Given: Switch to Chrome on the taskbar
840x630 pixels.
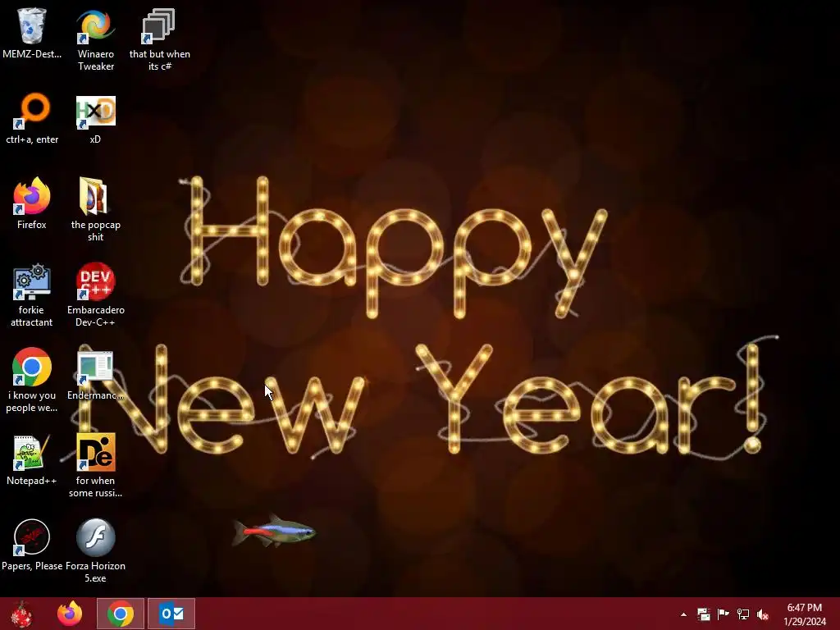Looking at the screenshot, I should (121, 614).
